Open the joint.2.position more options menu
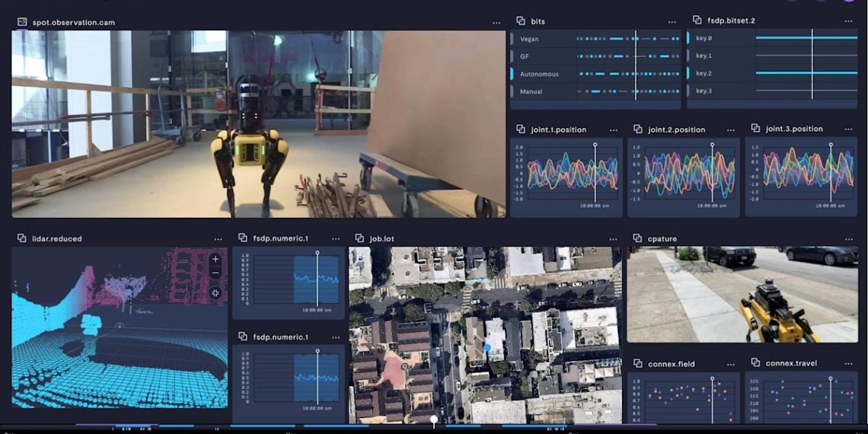The width and height of the screenshot is (868, 434). click(x=731, y=130)
